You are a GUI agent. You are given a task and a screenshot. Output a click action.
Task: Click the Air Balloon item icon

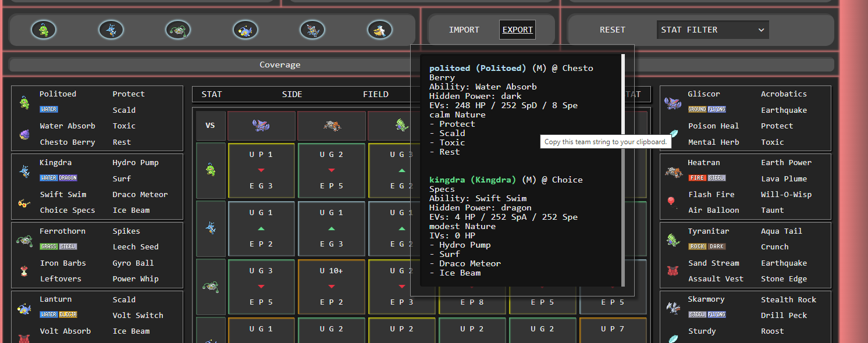coord(671,202)
